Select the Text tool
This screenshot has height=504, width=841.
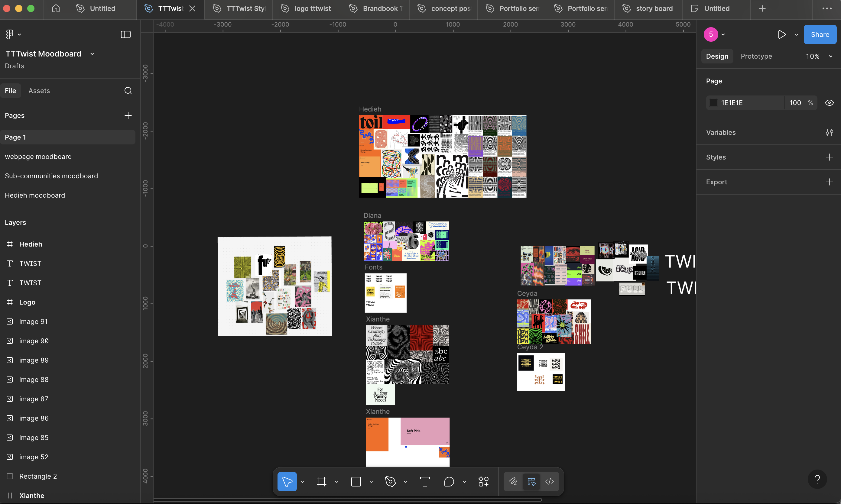(425, 482)
